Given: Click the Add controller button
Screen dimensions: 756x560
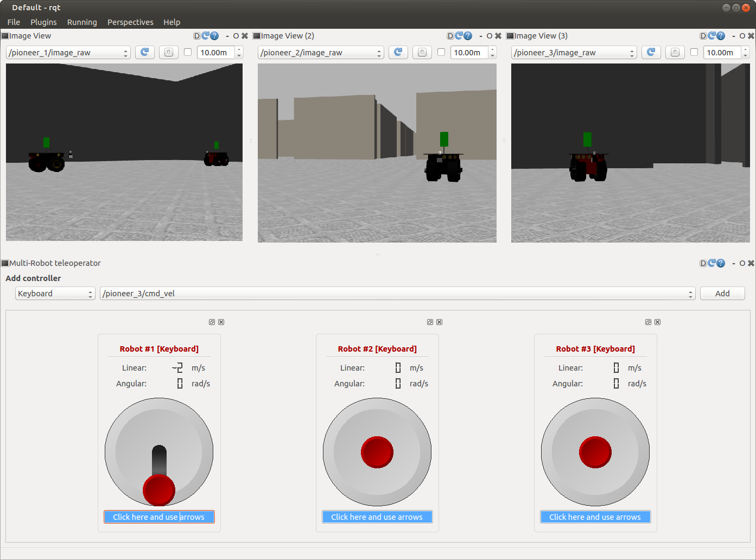Looking at the screenshot, I should pos(722,294).
